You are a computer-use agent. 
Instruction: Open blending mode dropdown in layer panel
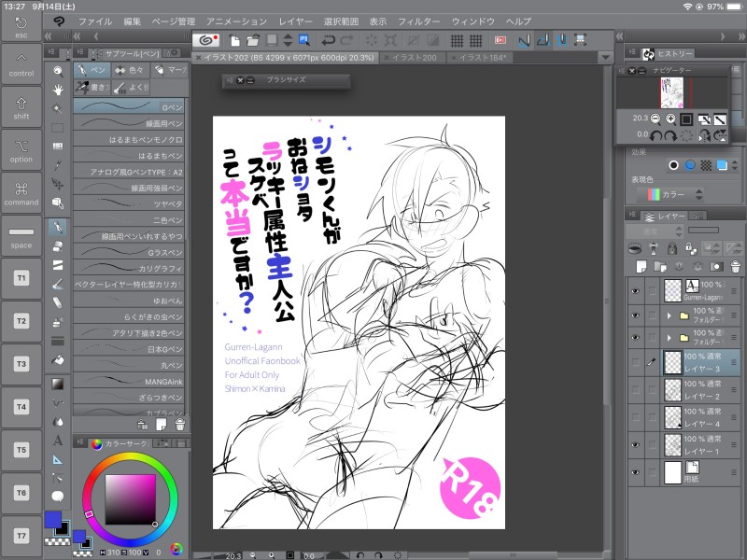click(x=655, y=231)
